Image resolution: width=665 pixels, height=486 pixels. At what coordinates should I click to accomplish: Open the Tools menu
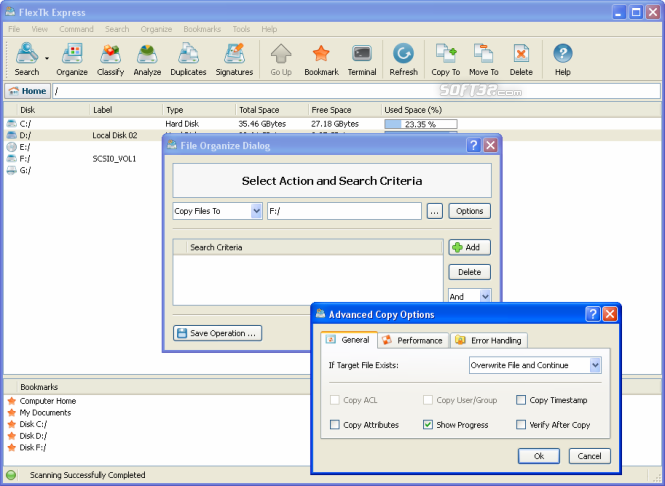point(241,29)
